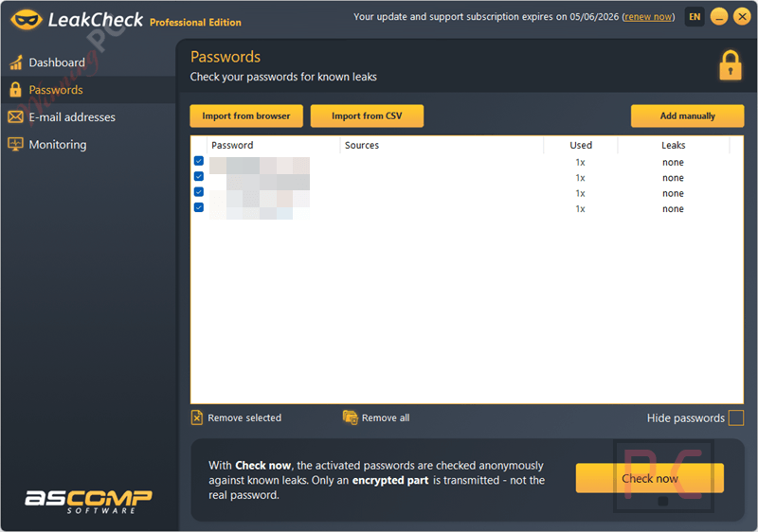
Task: Select the first blurred password entry
Action: pos(260,165)
